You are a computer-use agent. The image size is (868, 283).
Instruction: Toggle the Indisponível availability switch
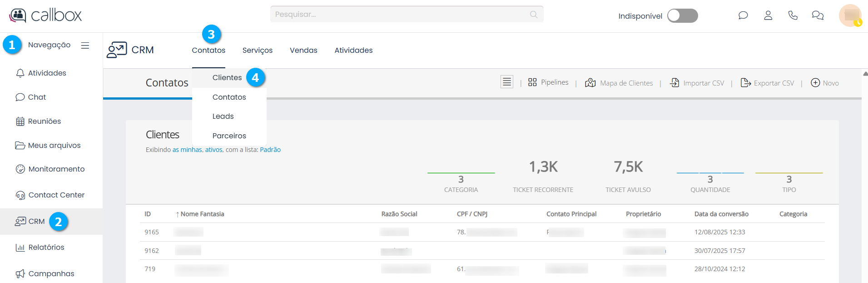(x=682, y=16)
